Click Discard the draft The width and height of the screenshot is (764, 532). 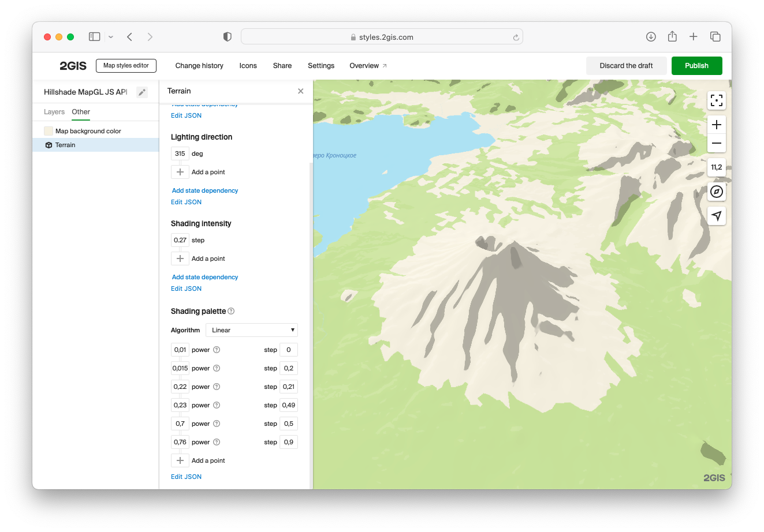(626, 66)
